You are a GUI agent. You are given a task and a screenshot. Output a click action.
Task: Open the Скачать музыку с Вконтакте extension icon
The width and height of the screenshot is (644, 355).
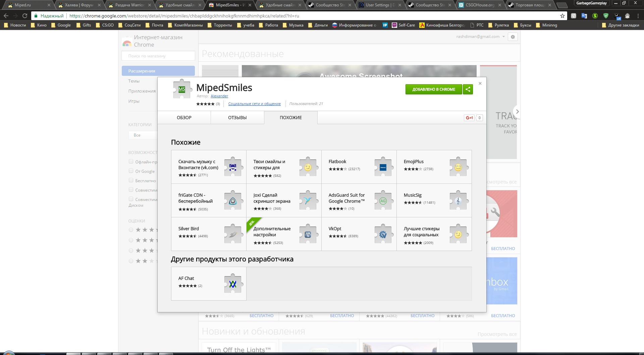point(233,167)
